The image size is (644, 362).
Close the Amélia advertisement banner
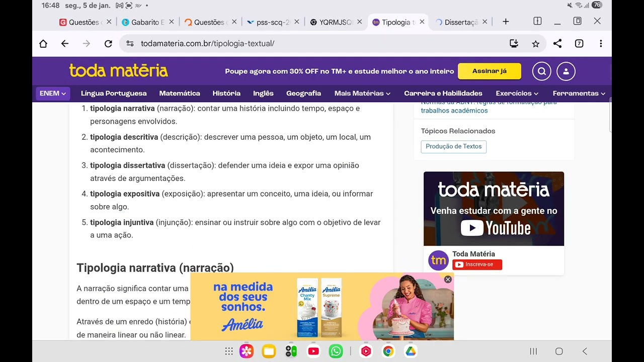click(448, 280)
